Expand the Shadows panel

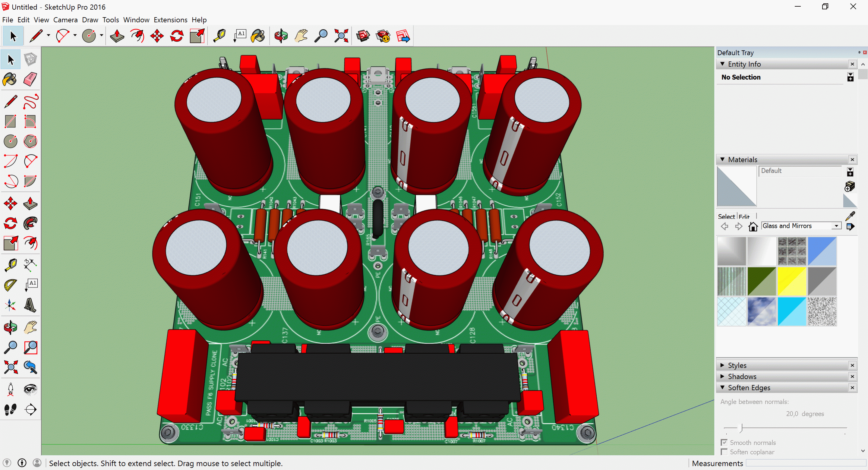point(722,376)
